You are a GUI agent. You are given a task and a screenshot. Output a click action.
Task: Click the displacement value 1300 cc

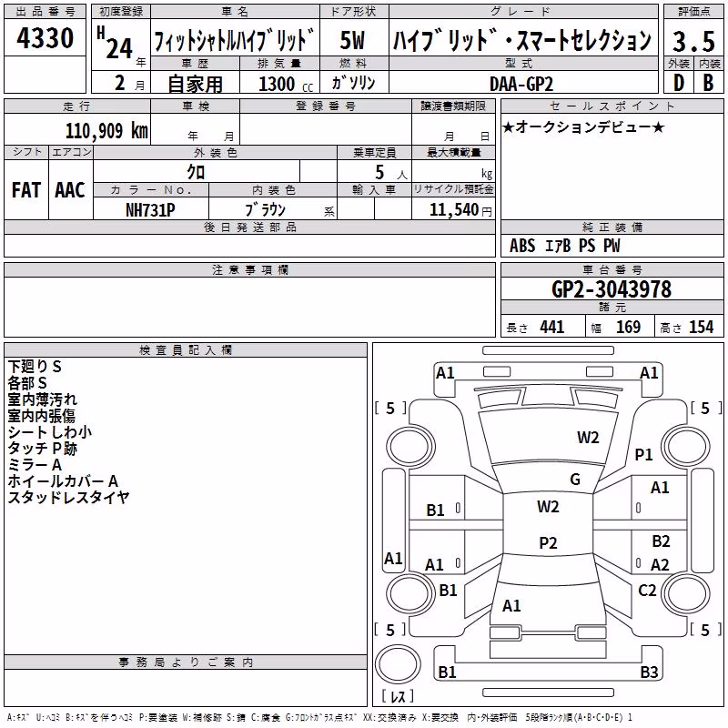[x=286, y=84]
